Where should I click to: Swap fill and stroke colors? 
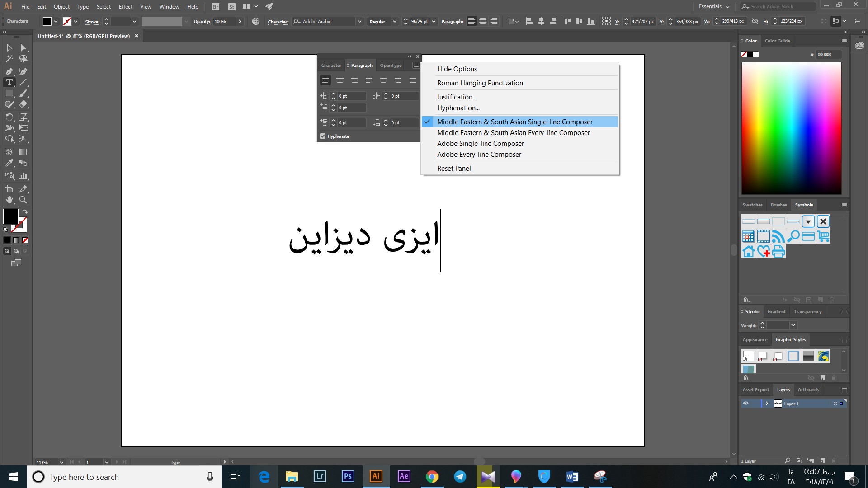coord(25,211)
